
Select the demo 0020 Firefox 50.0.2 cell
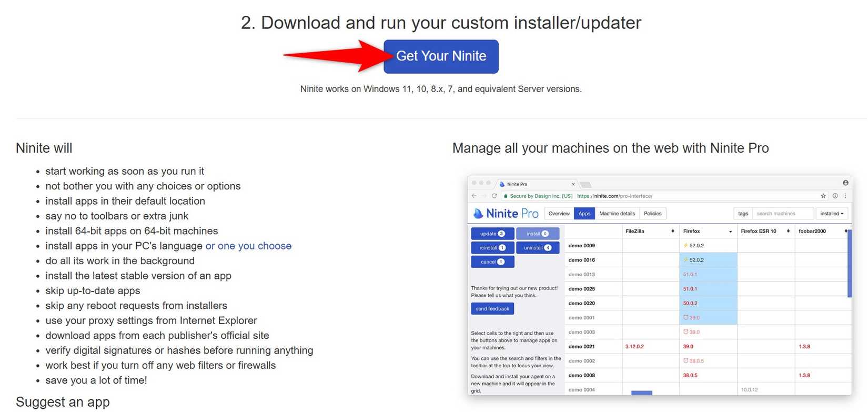click(x=708, y=304)
